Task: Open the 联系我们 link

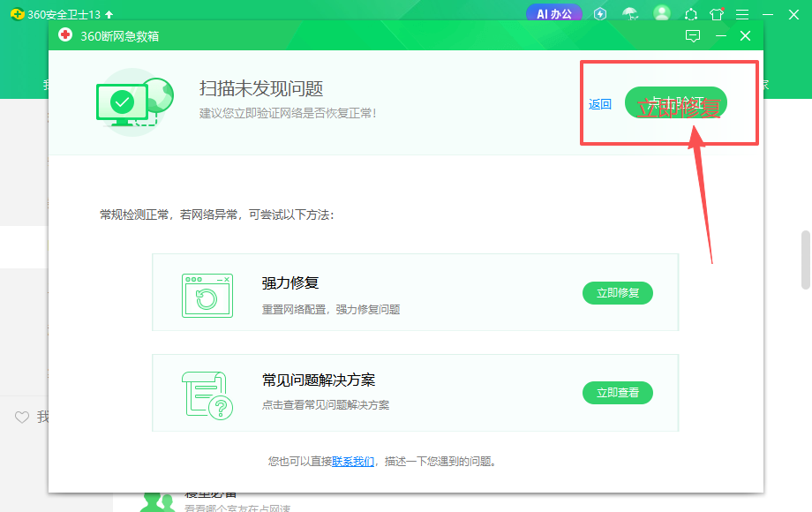Action: tap(353, 462)
